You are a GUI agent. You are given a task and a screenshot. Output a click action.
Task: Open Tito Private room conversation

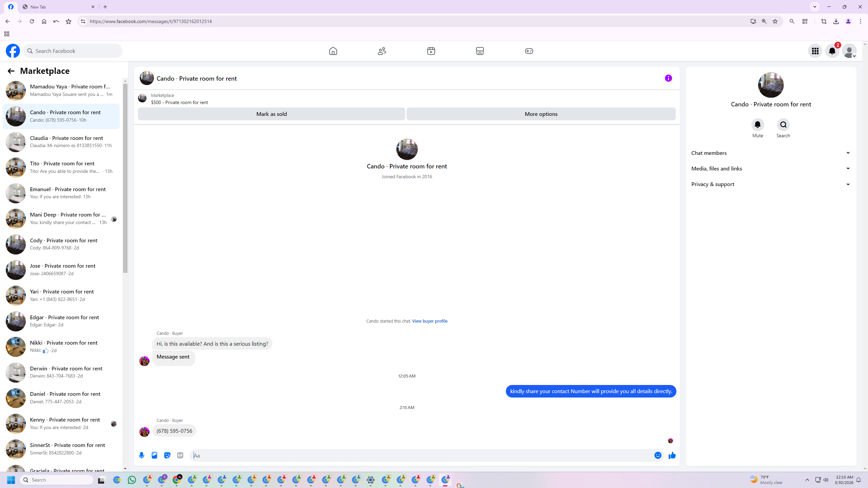[61, 167]
